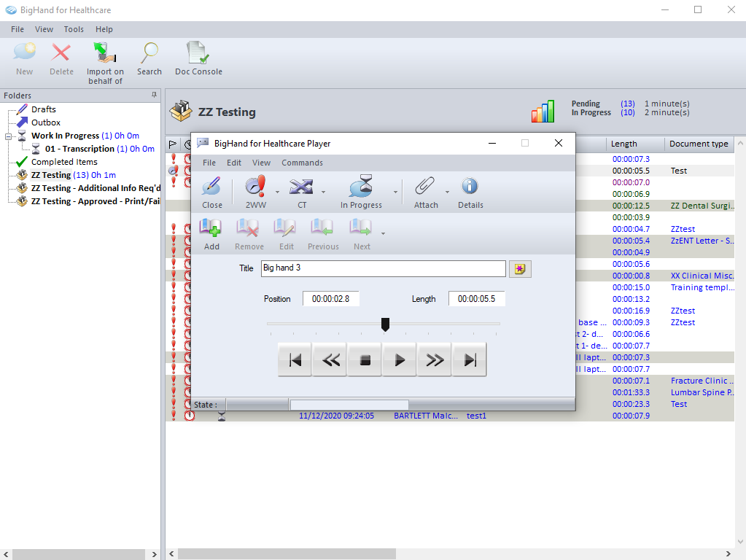746x560 pixels.
Task: Select the 01 - Transcription folder
Action: (99, 149)
